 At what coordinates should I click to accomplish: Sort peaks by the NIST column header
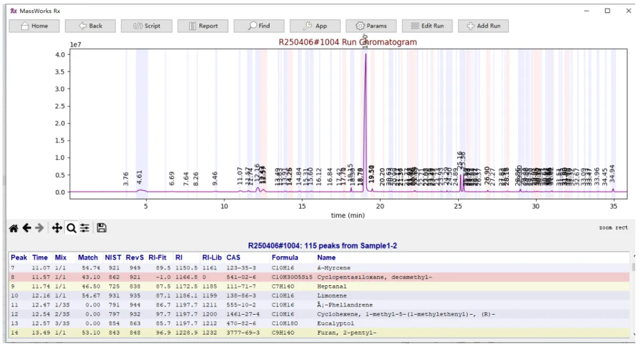click(x=113, y=257)
